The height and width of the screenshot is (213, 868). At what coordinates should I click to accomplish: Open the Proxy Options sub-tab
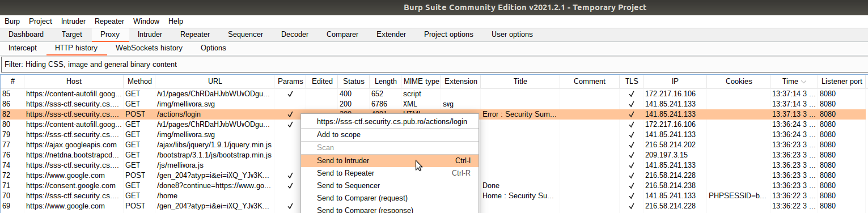pos(214,48)
